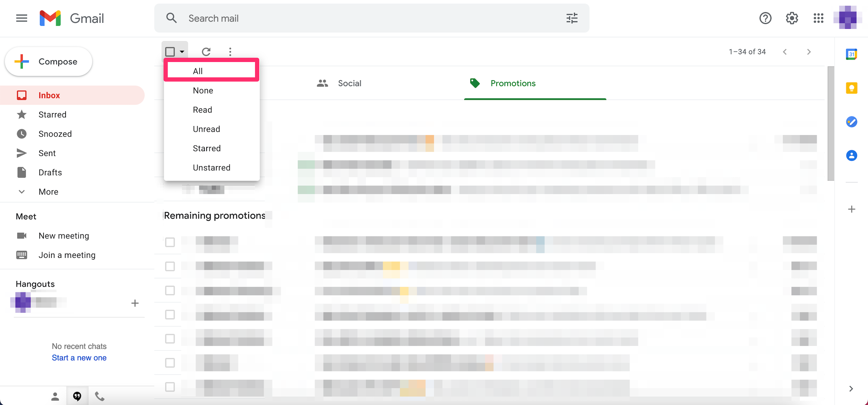
Task: Click the Google Meet new meeting icon
Action: [21, 235]
